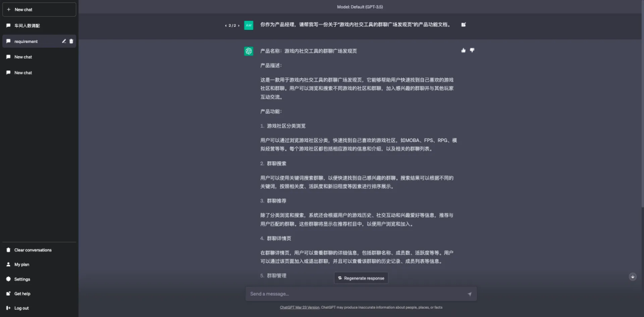This screenshot has height=317, width=644.
Task: Click Log out
Action: click(21, 308)
